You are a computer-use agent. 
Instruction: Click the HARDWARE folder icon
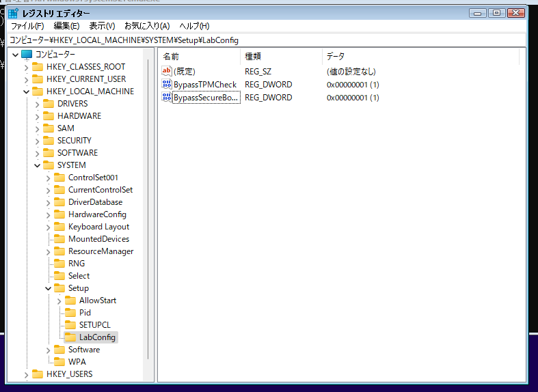(49, 116)
